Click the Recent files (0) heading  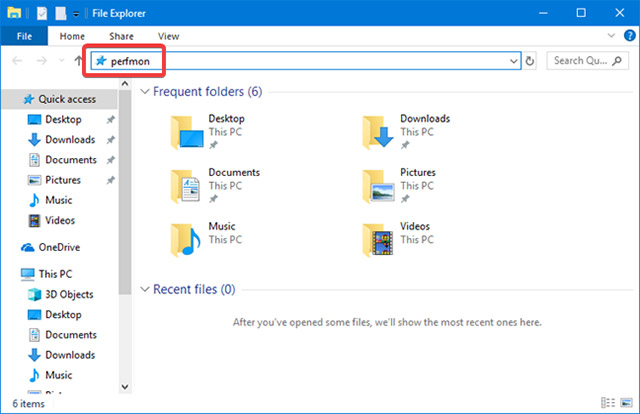point(194,289)
